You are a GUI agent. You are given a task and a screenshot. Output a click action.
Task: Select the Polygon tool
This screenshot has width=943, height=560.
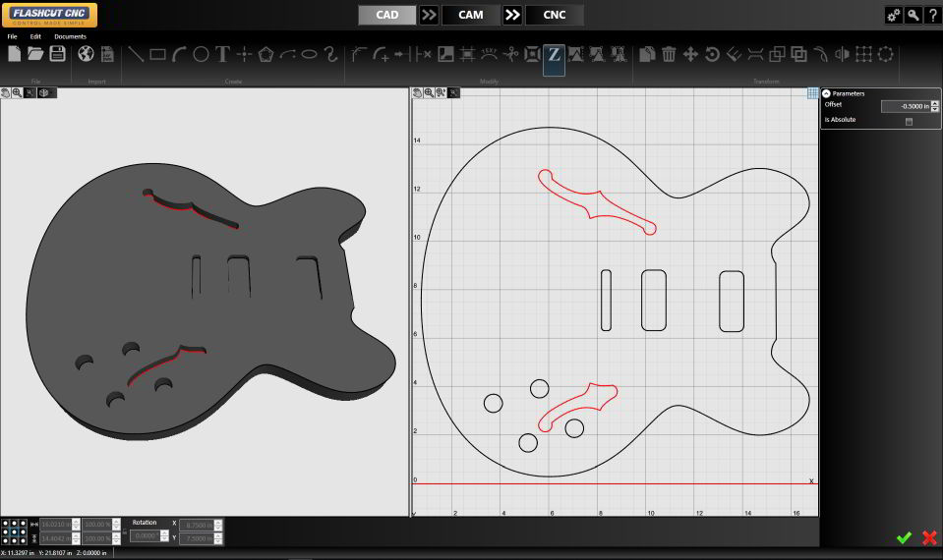click(x=265, y=55)
